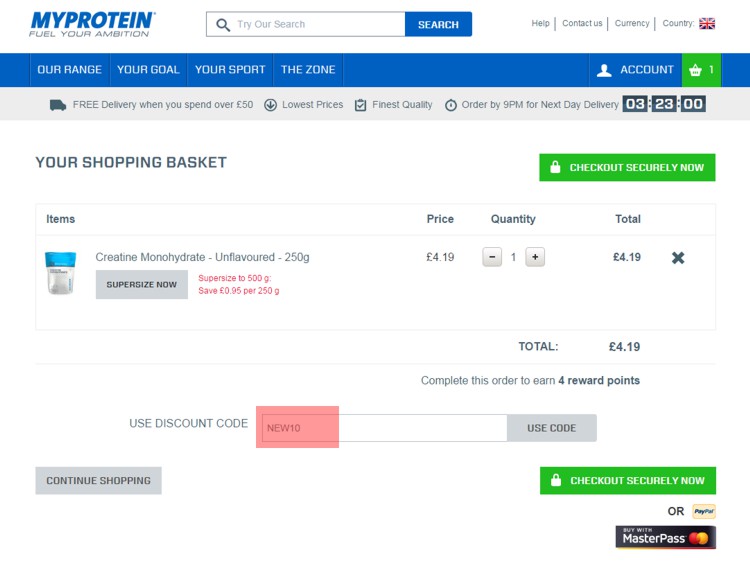
Task: Click 'Order by 9PM for Next Day Delivery'
Action: (540, 105)
